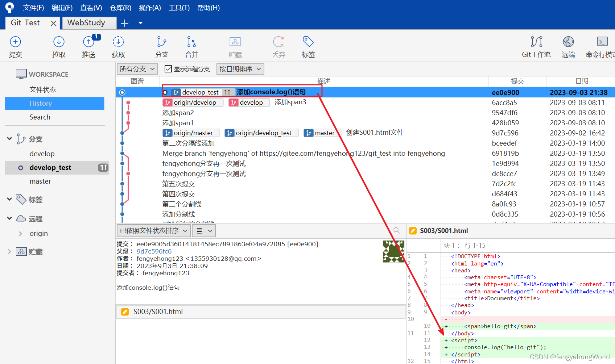This screenshot has height=364, width=615.
Task: Click the Description (描述) column header
Action: click(324, 81)
